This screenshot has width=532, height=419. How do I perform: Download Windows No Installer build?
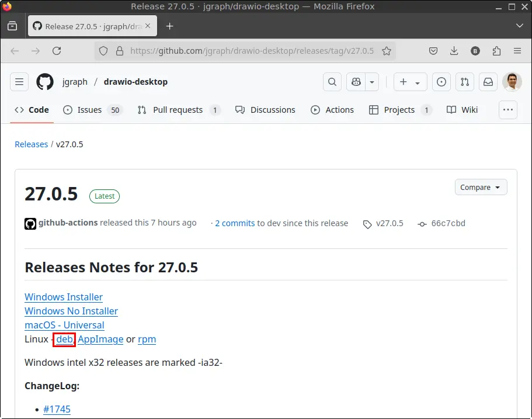[71, 311]
